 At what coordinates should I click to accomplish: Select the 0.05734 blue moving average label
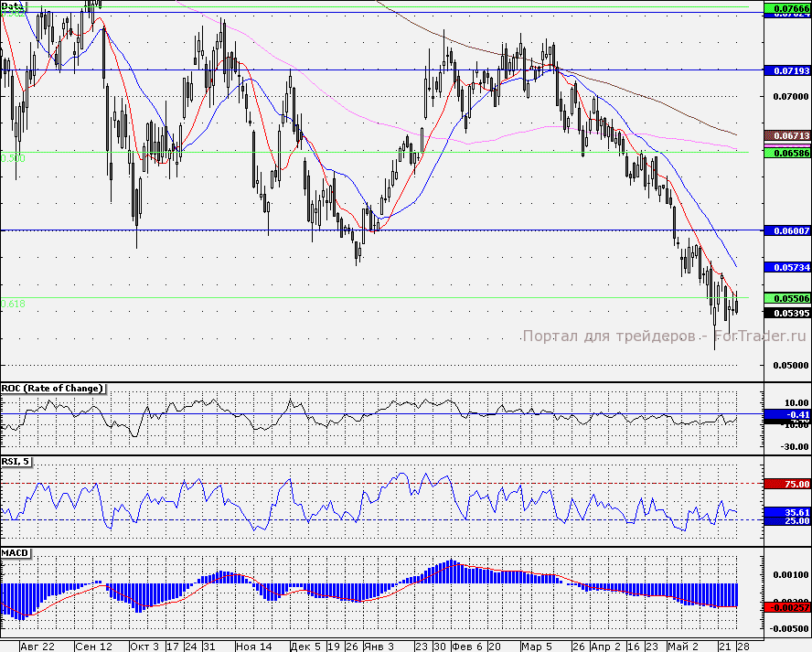point(786,267)
